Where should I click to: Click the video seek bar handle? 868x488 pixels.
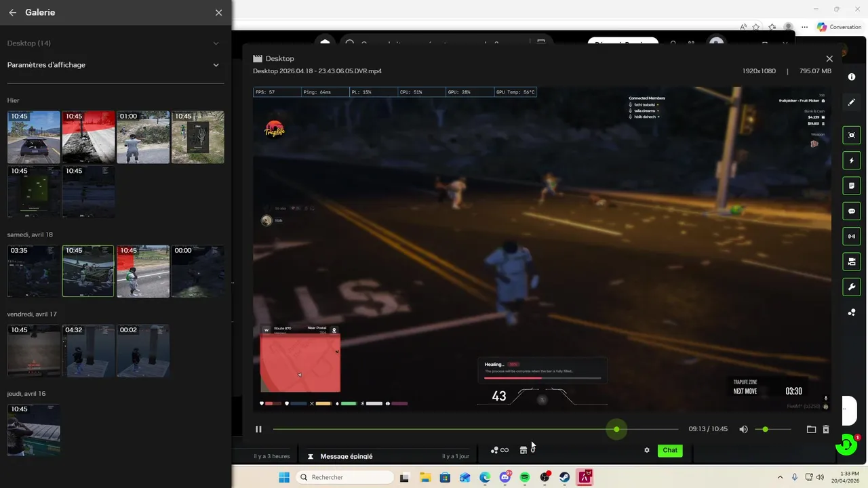[x=616, y=429]
